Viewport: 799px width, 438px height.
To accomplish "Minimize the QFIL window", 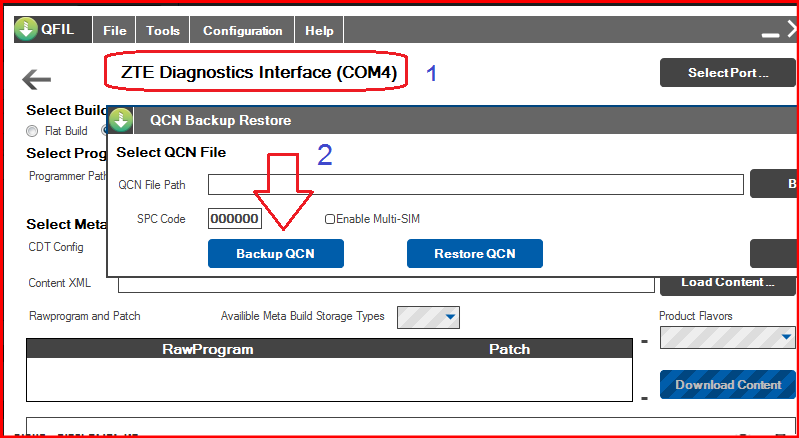I will pyautogui.click(x=770, y=35).
